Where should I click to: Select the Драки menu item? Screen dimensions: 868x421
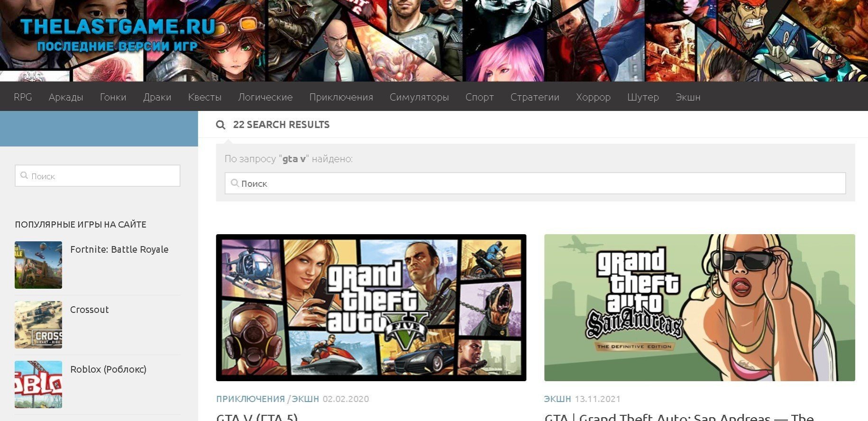tap(157, 97)
